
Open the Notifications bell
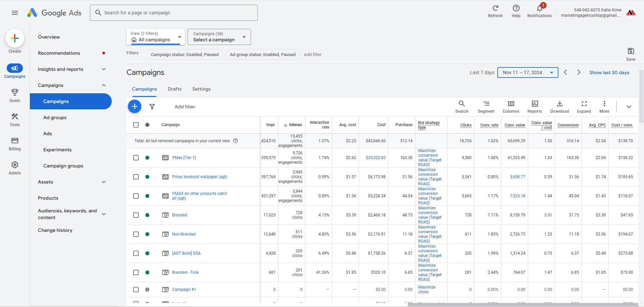pyautogui.click(x=539, y=9)
